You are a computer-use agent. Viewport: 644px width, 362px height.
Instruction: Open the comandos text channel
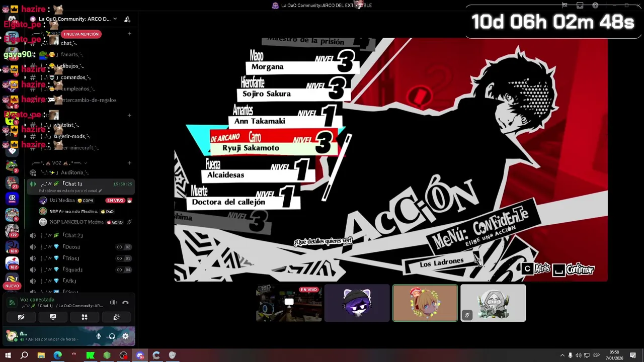75,77
